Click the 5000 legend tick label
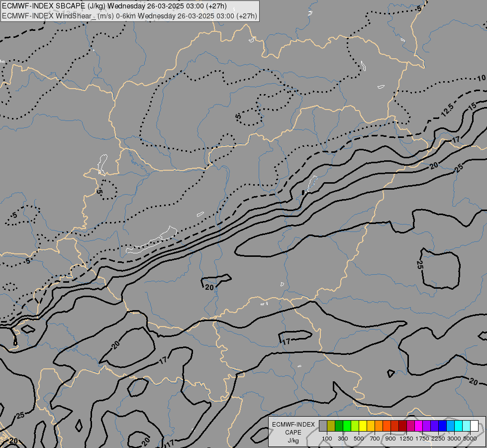The width and height of the screenshot is (487, 448). pos(470,439)
